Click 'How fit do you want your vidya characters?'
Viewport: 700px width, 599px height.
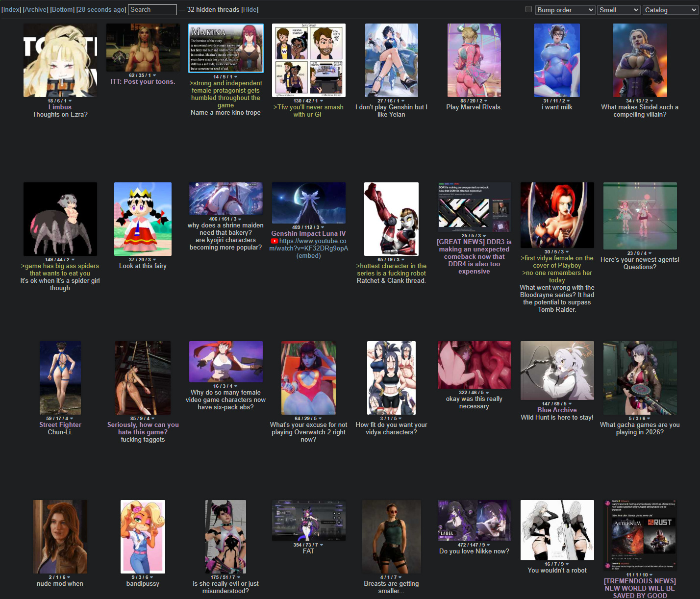(391, 428)
